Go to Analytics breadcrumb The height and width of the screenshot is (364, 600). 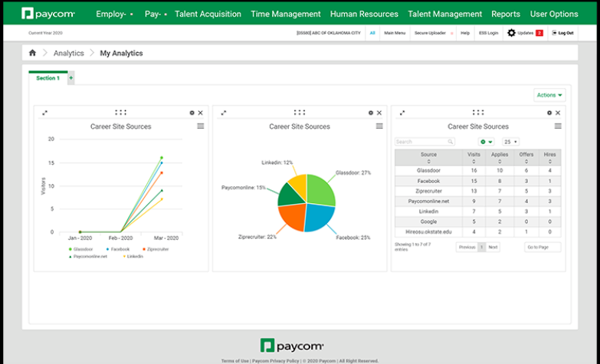[x=68, y=53]
